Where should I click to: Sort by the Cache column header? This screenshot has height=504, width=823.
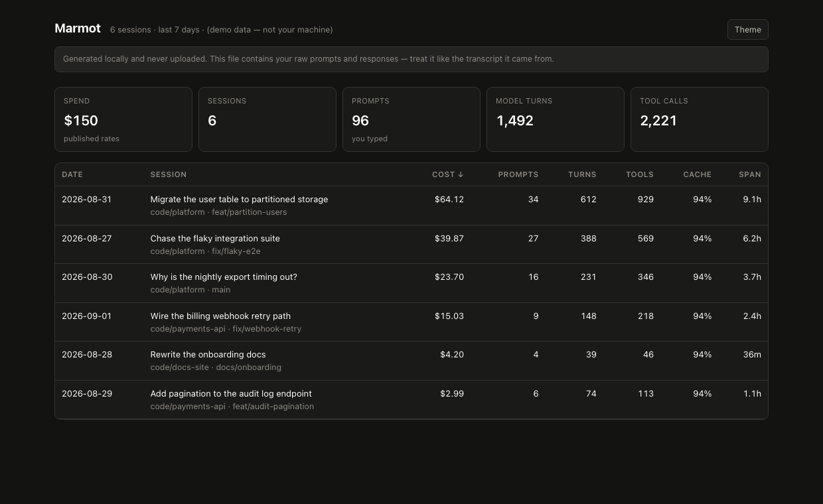click(698, 174)
